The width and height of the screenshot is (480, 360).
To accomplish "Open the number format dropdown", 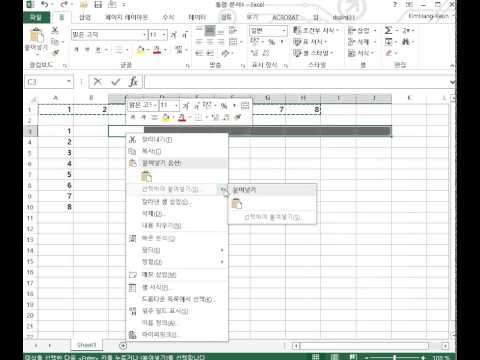I will pyautogui.click(x=283, y=31).
